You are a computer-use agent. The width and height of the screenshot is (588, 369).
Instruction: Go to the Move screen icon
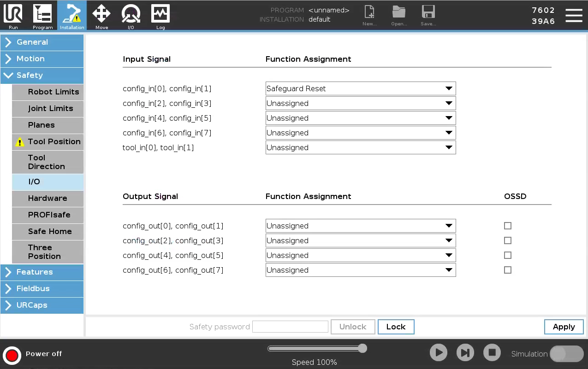pos(101,16)
